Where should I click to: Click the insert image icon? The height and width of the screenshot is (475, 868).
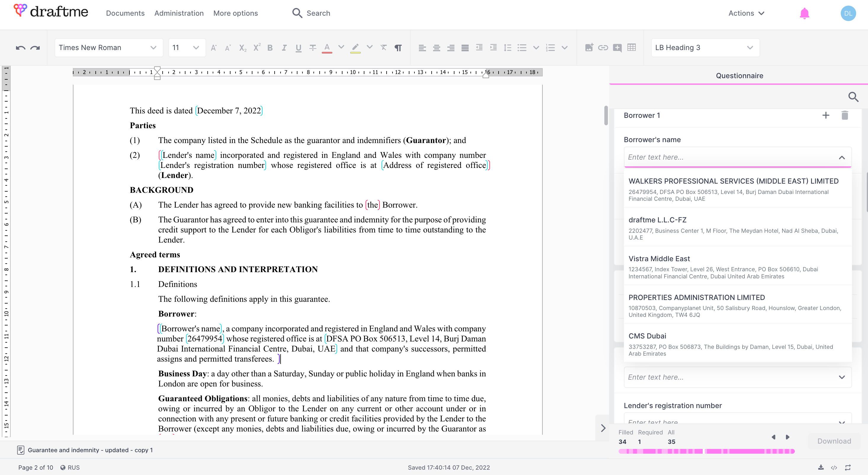[589, 47]
